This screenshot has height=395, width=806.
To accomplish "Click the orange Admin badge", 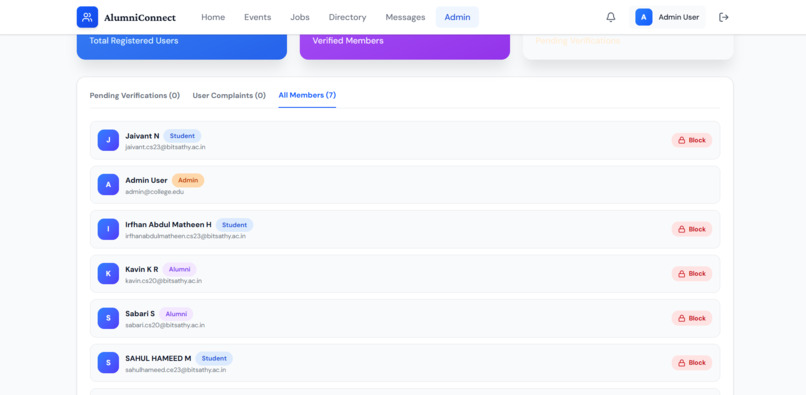I will [x=188, y=181].
